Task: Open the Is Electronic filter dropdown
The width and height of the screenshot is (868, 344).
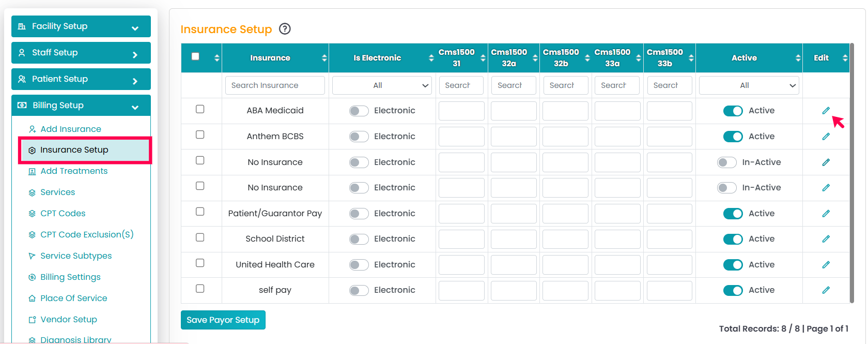Action: [x=382, y=85]
